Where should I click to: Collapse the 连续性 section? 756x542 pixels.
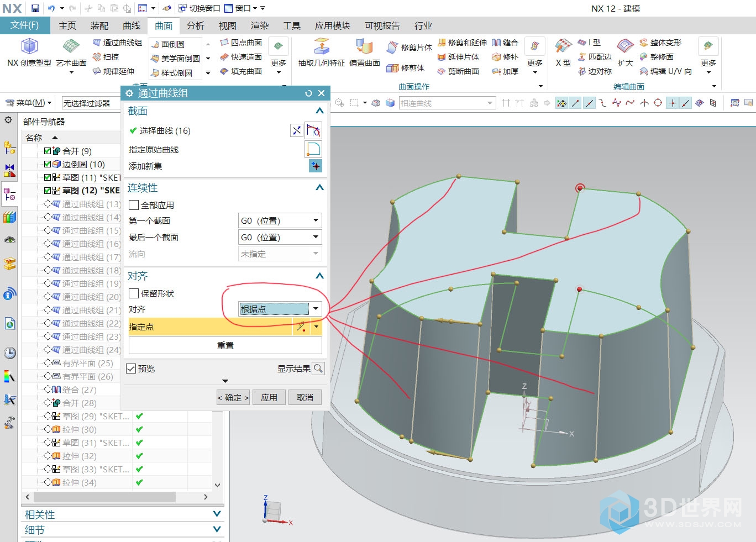point(319,187)
